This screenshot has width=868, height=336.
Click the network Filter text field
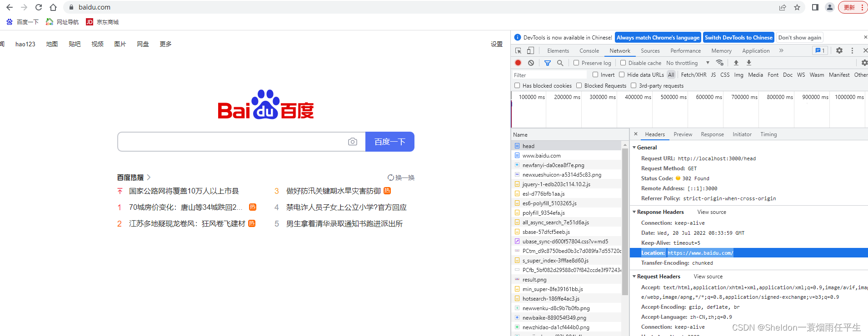click(x=550, y=75)
